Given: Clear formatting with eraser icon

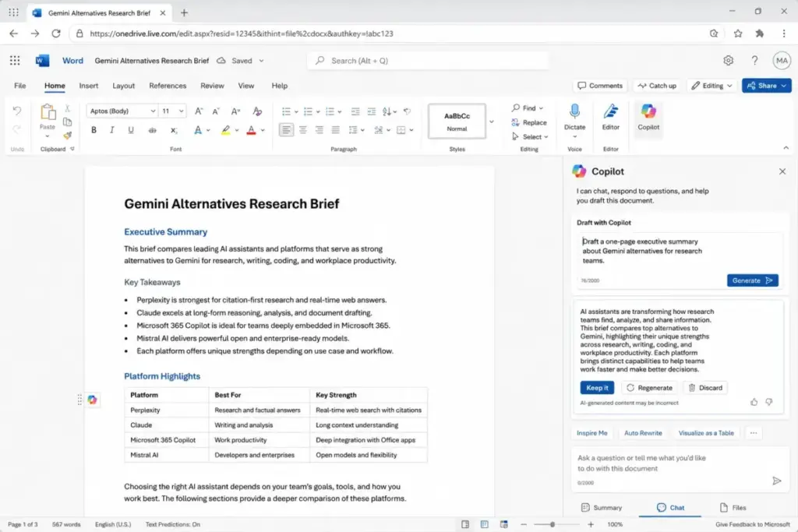Looking at the screenshot, I should pos(257,111).
